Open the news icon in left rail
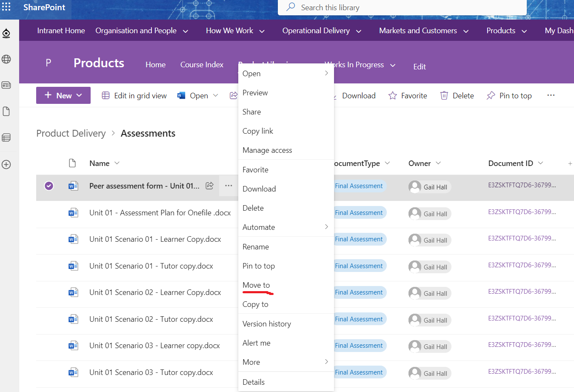Screen dimensions: 574x392 pos(6,85)
